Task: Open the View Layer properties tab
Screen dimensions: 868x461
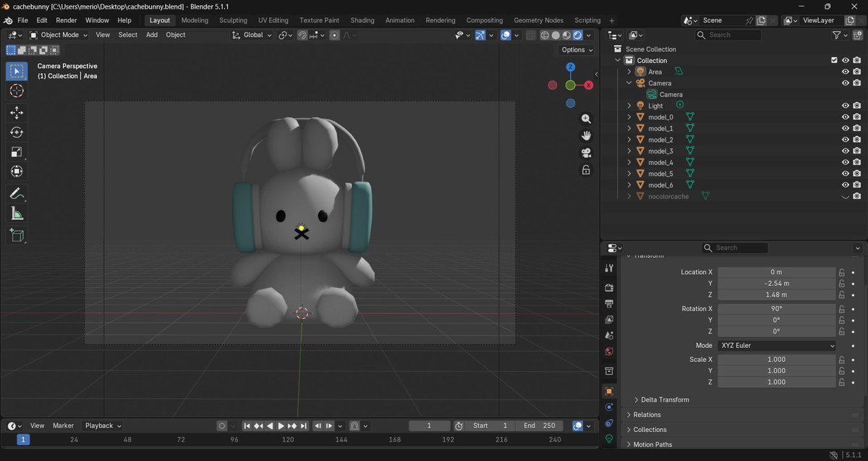Action: click(x=609, y=319)
